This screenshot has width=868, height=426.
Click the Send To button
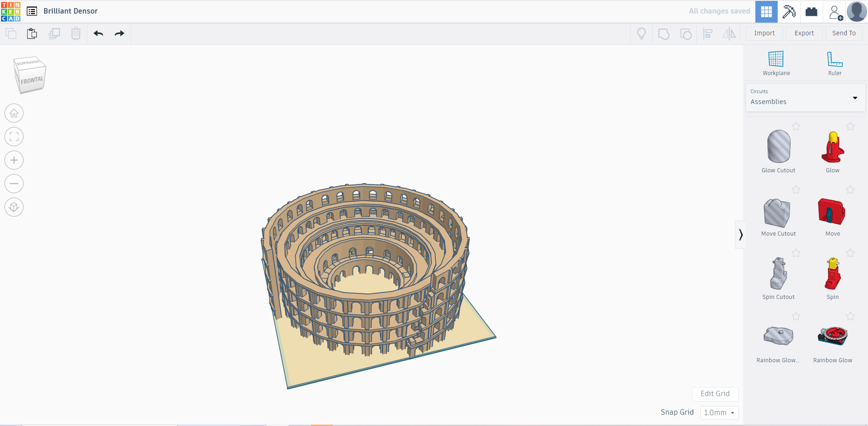pos(844,33)
